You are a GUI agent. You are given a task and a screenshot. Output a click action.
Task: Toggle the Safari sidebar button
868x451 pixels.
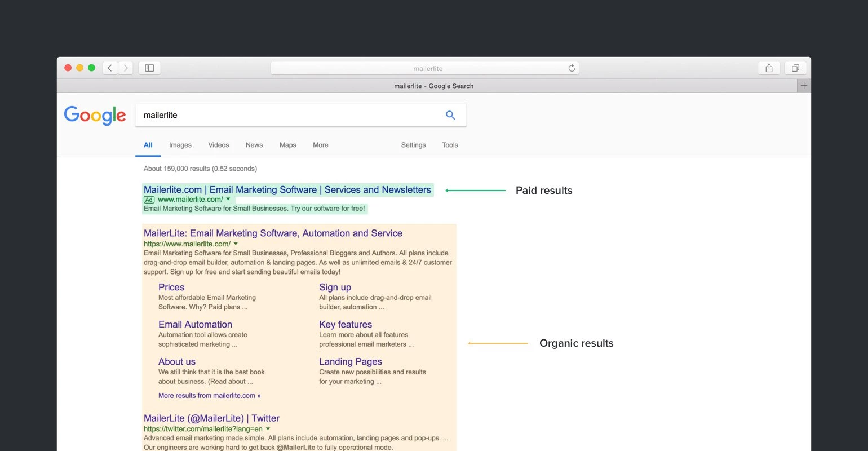[149, 68]
